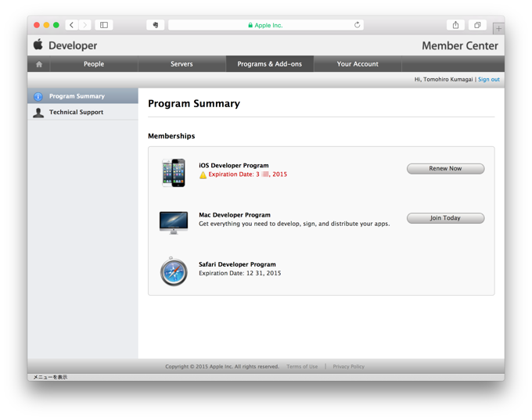Open the Privacy Policy link
This screenshot has height=420, width=532.
point(348,366)
